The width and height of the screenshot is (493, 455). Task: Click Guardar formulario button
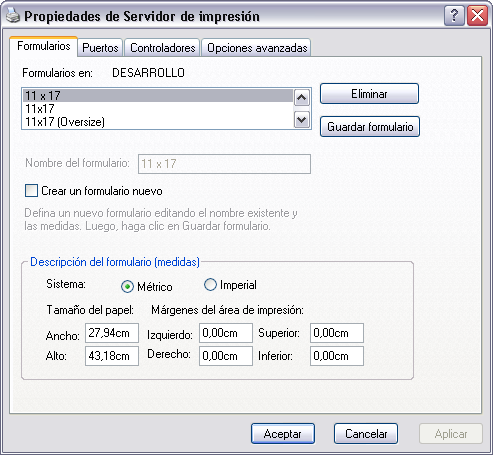[x=370, y=127]
